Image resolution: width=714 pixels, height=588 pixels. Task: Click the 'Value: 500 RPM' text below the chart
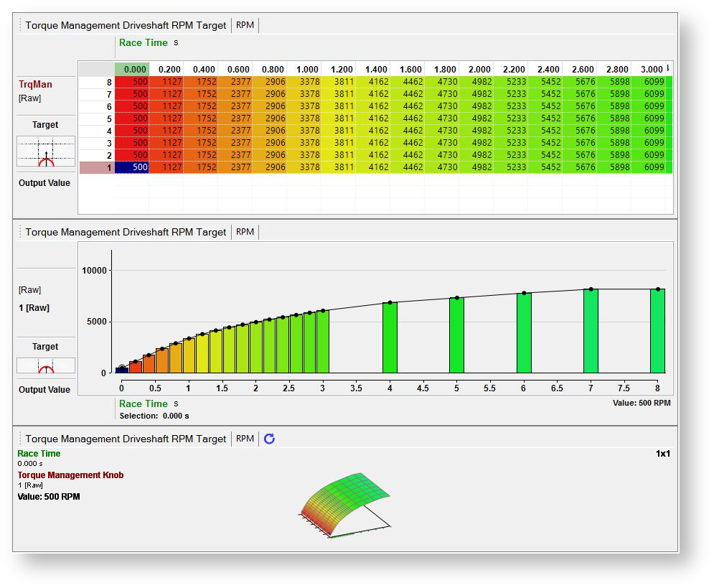pos(641,403)
